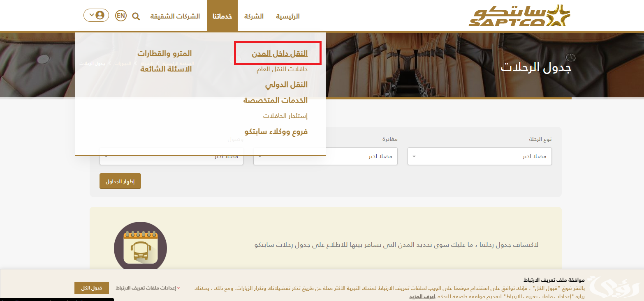Click the SAPTCO logo
This screenshot has height=301, width=644.
(x=519, y=16)
